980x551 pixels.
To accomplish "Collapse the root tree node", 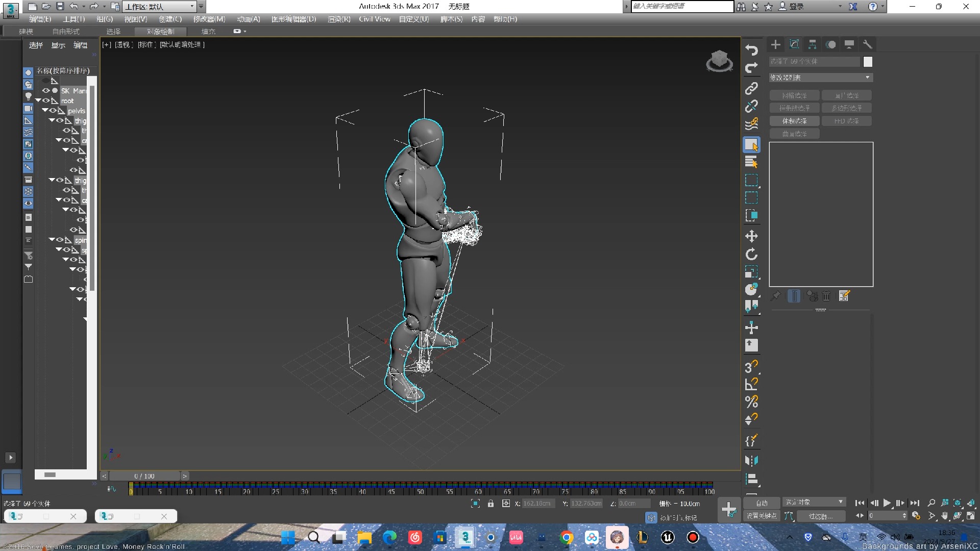I will tap(38, 101).
